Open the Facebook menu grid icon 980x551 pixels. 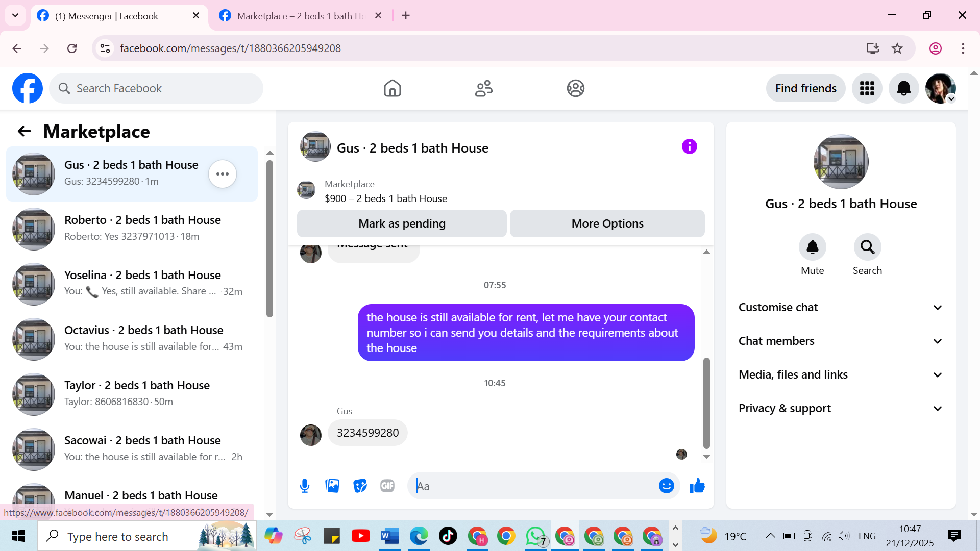click(x=867, y=88)
